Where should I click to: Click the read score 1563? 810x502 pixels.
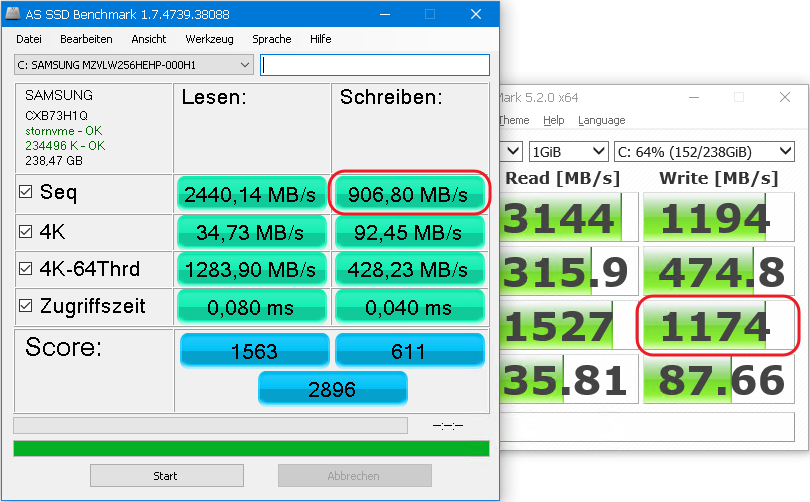coord(254,351)
